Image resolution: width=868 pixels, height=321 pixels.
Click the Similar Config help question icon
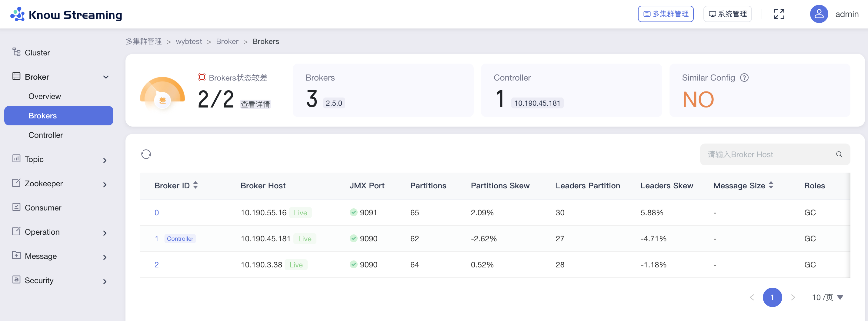click(744, 78)
